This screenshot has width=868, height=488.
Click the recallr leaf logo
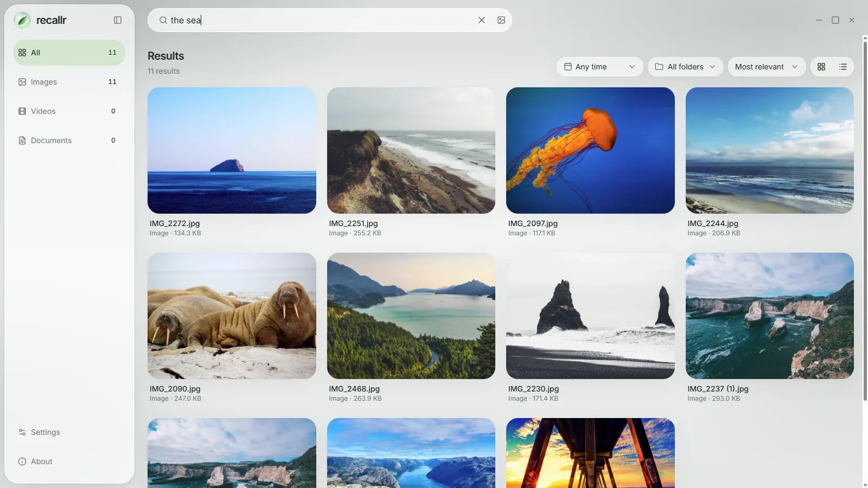click(x=22, y=20)
